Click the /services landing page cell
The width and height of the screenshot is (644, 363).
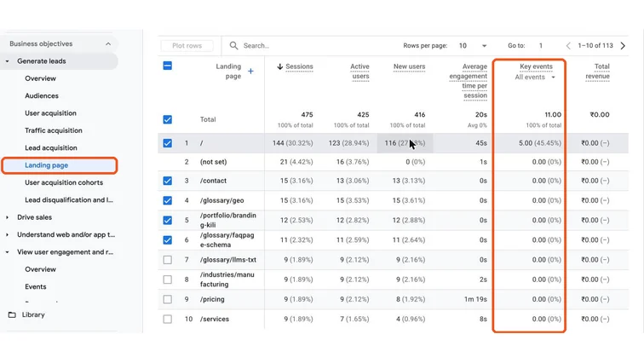pos(215,319)
